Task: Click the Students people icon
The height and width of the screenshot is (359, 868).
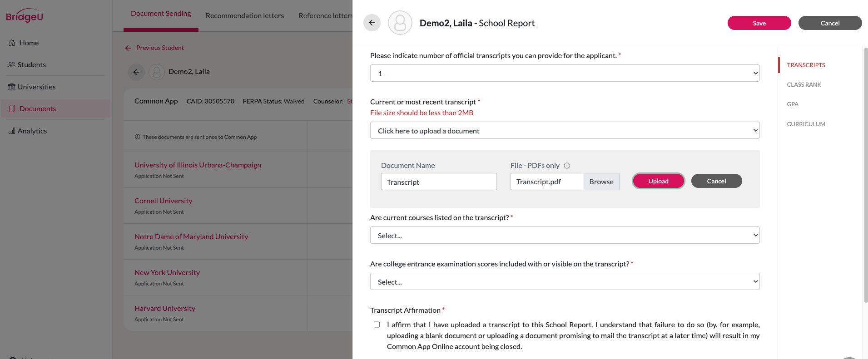Action: point(12,64)
